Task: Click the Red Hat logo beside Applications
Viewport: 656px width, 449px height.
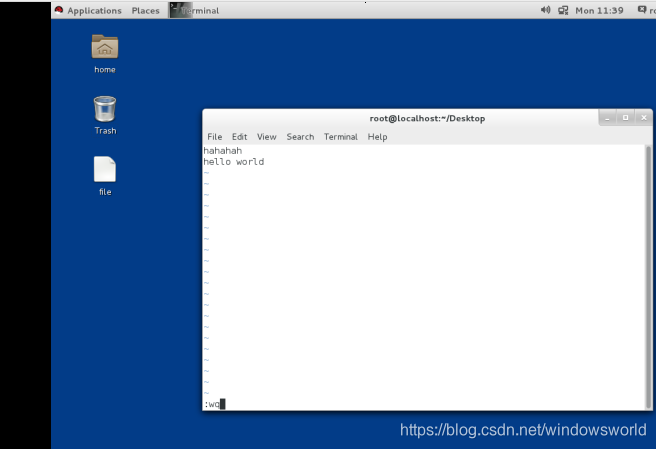Action: 59,10
